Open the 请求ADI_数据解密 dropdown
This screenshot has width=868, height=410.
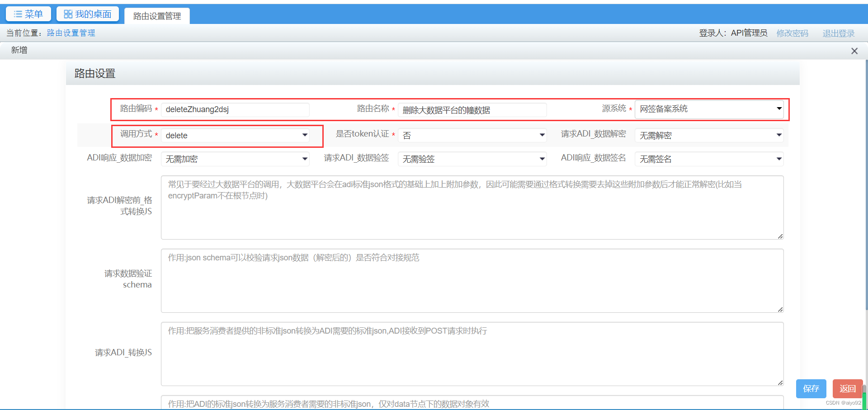pos(709,135)
